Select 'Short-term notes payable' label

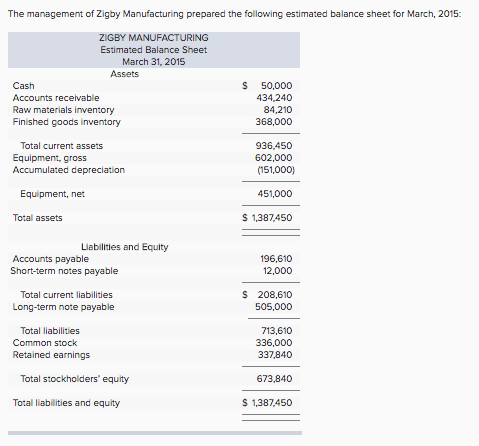pos(64,271)
